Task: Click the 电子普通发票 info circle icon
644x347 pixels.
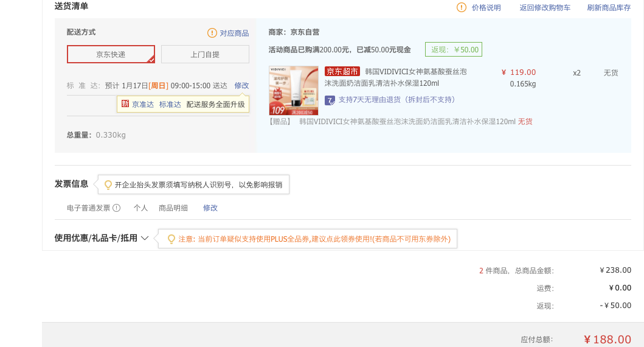Action: (x=117, y=208)
